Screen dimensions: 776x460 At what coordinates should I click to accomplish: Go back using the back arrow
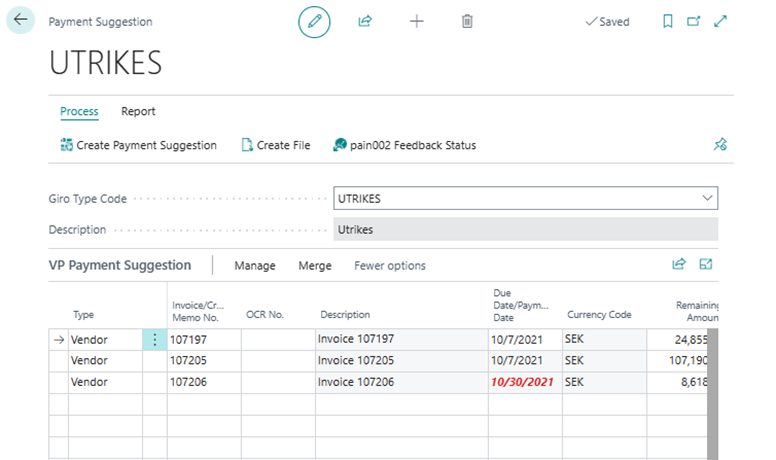pyautogui.click(x=20, y=20)
